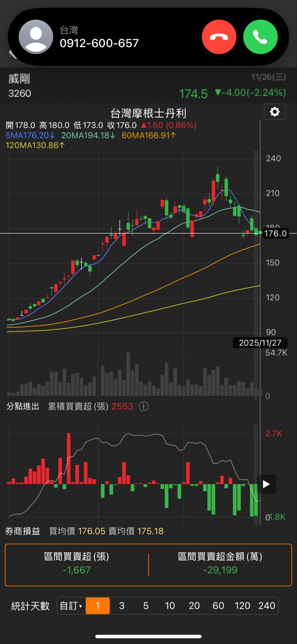Tap volume axis label 54.7K
297x644 pixels.
[276, 353]
